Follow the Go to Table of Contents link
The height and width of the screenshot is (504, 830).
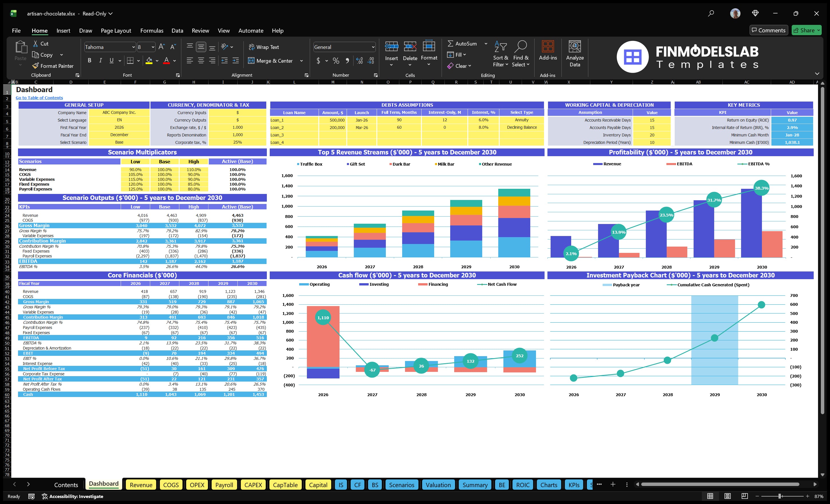point(39,98)
